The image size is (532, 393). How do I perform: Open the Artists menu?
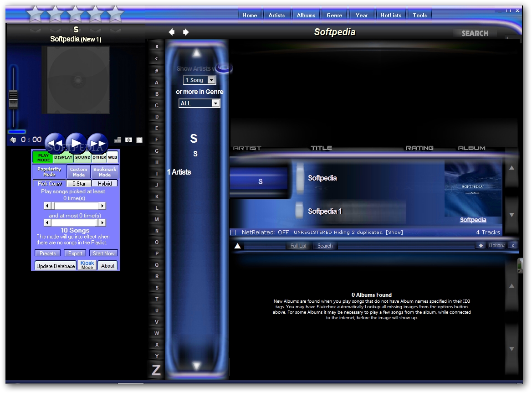click(277, 16)
